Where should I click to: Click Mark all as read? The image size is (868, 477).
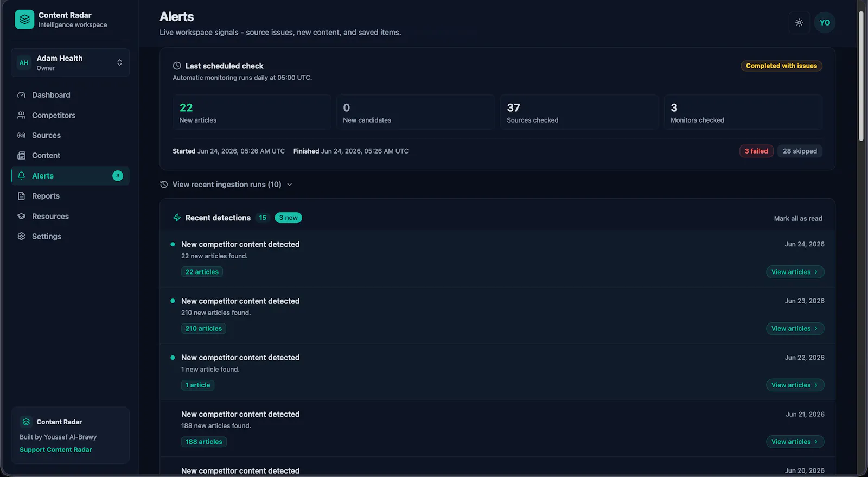click(x=798, y=219)
